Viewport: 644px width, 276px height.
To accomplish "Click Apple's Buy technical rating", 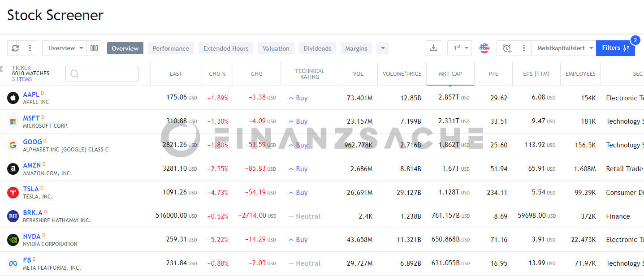I will 298,98.
